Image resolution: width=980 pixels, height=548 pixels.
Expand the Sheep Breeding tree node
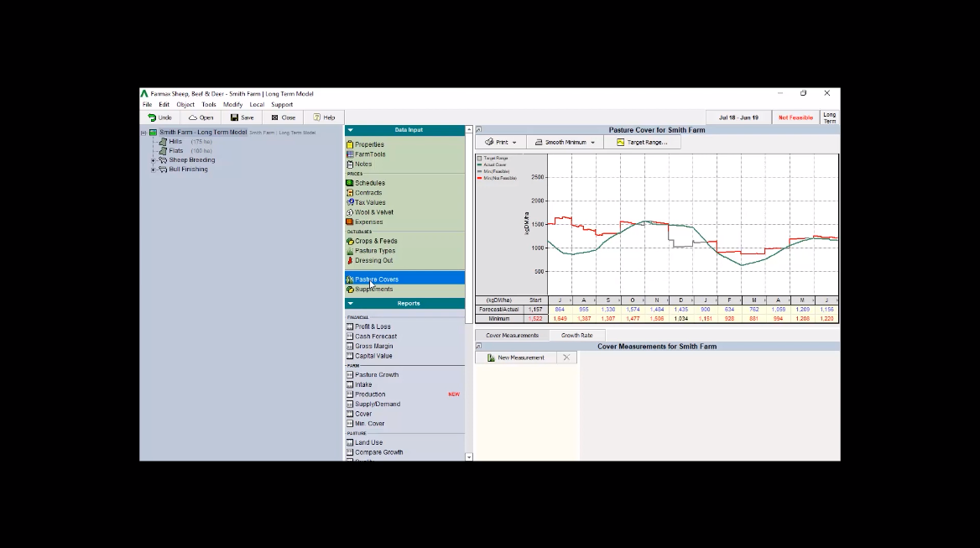153,160
